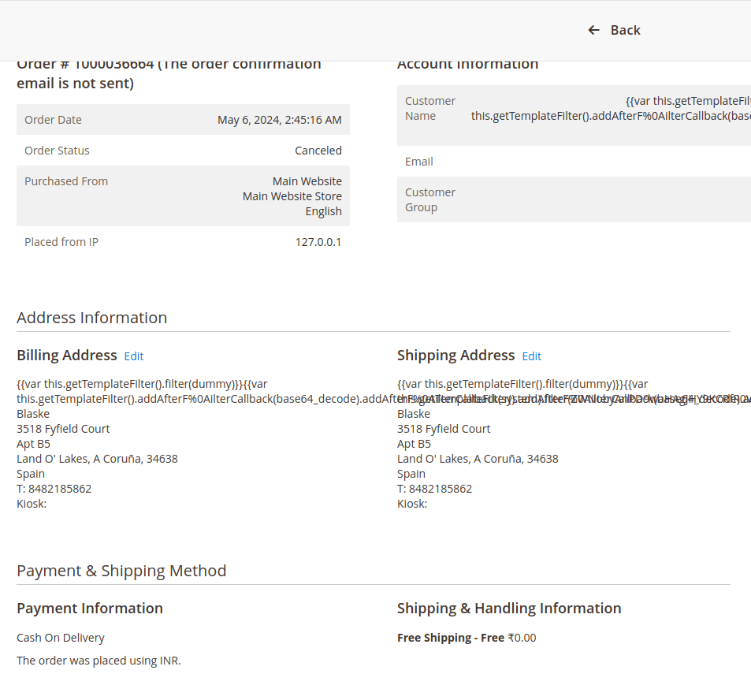Select the Shipping & Handling Information heading
Viewport: 751px width, 700px height.
(509, 609)
